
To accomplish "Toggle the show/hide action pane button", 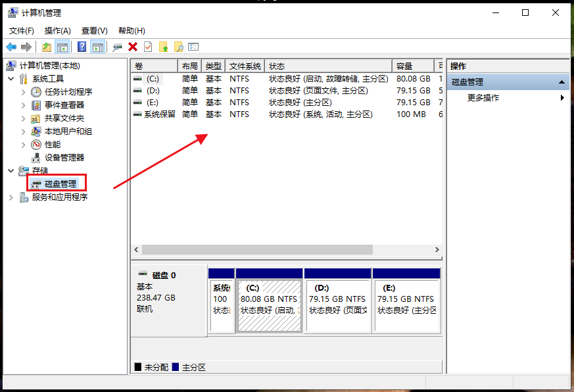I will pos(97,47).
